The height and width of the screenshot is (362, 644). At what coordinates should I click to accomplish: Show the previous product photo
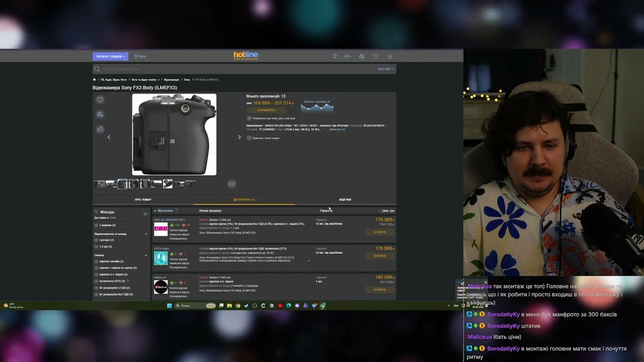(109, 137)
